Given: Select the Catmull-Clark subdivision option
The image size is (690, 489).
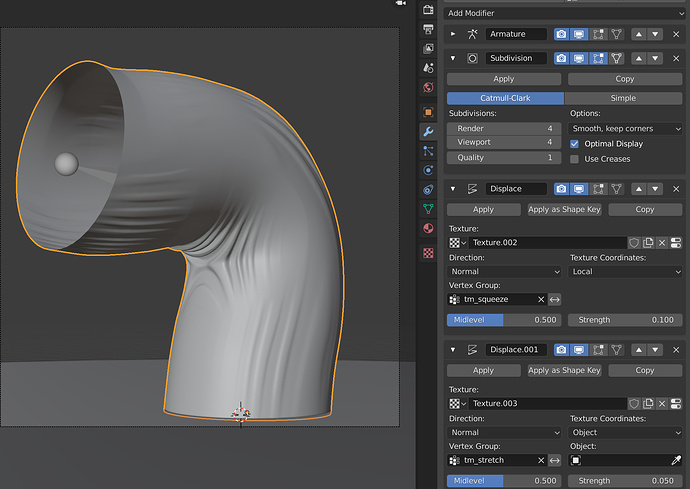Looking at the screenshot, I should pyautogui.click(x=505, y=98).
